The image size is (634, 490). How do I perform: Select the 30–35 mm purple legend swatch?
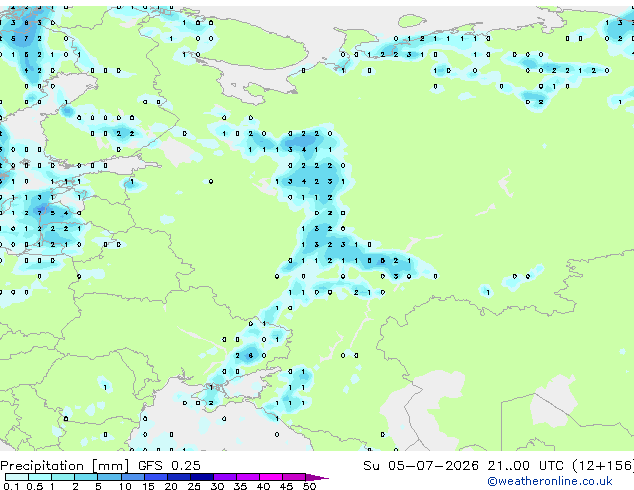click(x=225, y=477)
